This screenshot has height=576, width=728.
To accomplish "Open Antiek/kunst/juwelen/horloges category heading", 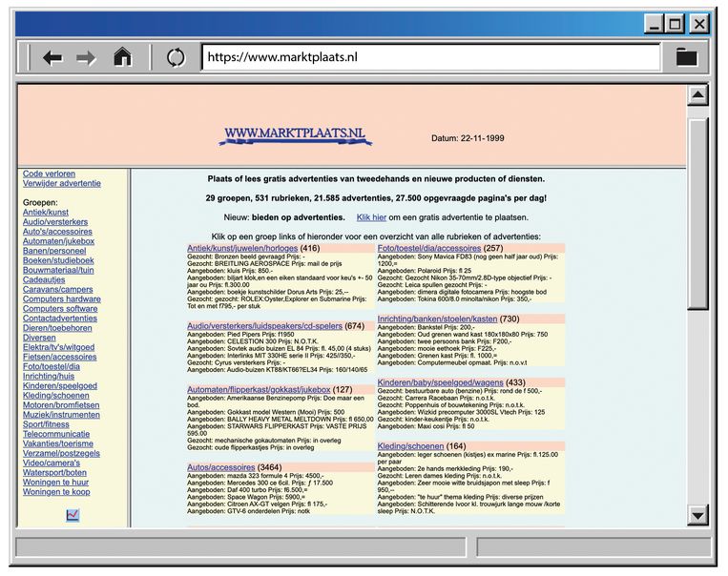I will [242, 248].
